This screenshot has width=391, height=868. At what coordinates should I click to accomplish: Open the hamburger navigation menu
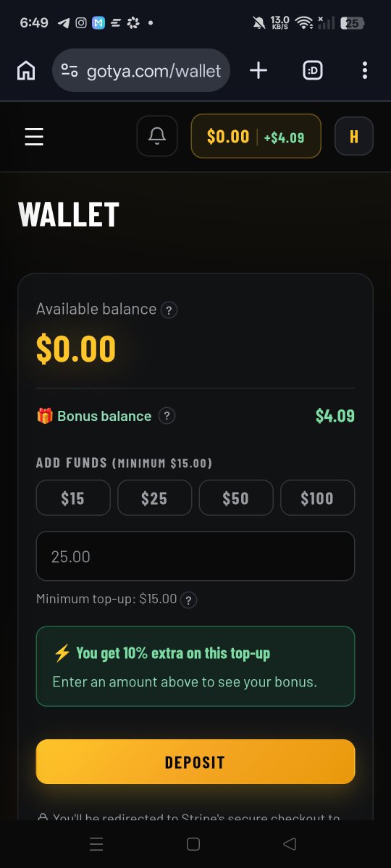(34, 137)
